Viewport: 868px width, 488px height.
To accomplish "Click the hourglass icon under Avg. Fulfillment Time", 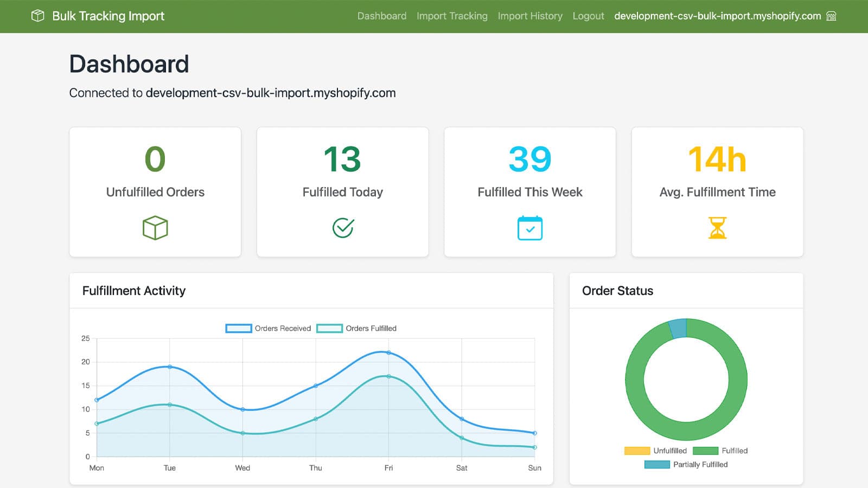I will [717, 228].
